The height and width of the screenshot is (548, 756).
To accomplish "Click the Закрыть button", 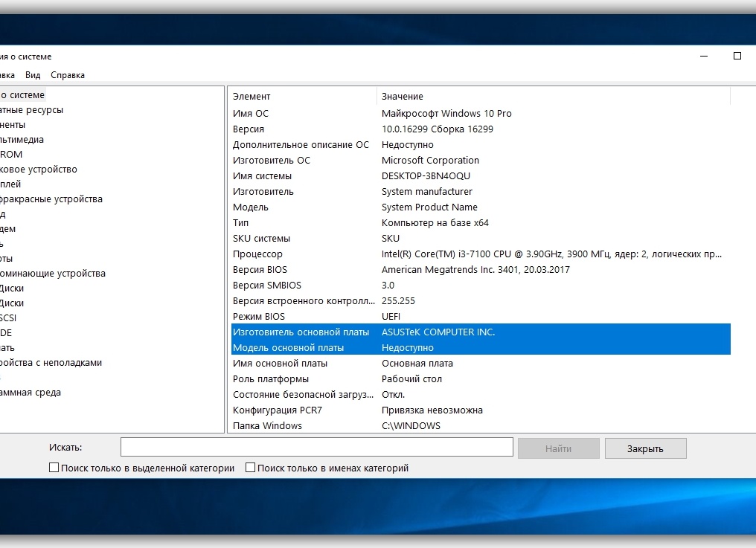I will pos(646,448).
